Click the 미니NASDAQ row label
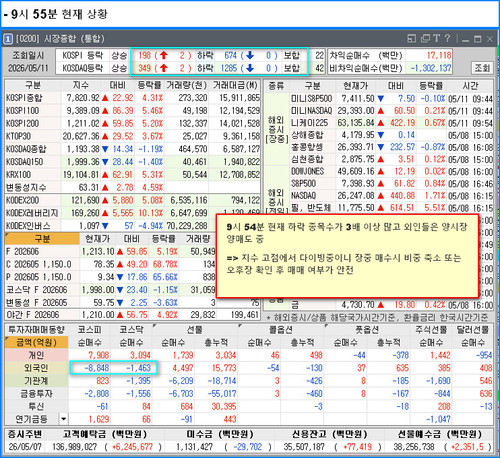 click(x=312, y=110)
